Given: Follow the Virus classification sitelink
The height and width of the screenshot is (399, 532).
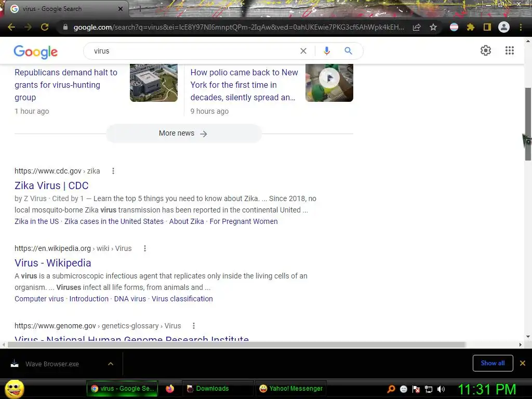Looking at the screenshot, I should (182, 299).
